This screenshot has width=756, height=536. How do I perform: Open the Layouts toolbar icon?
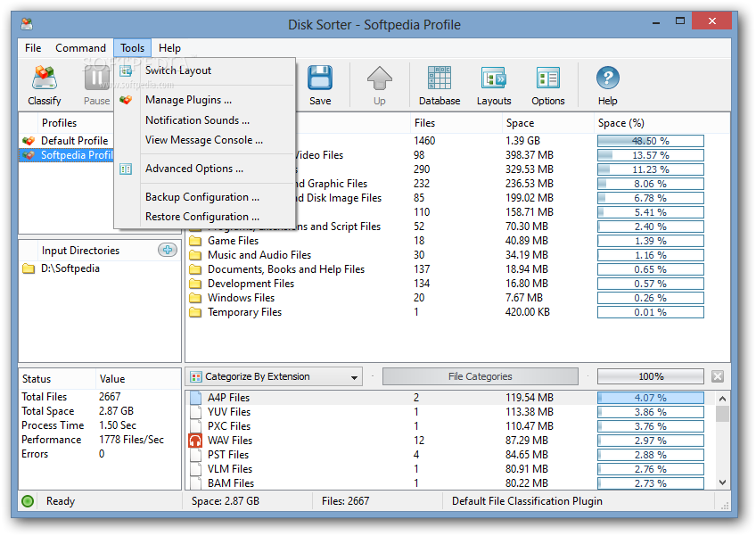[494, 78]
